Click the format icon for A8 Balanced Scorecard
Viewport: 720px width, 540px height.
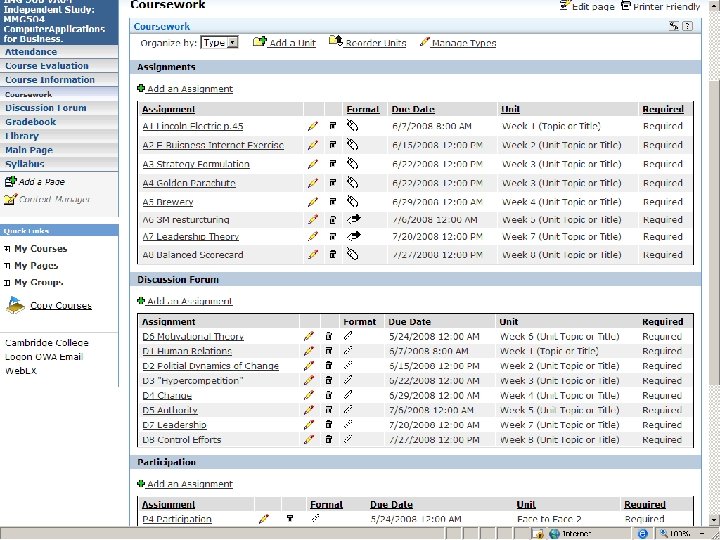(352, 254)
